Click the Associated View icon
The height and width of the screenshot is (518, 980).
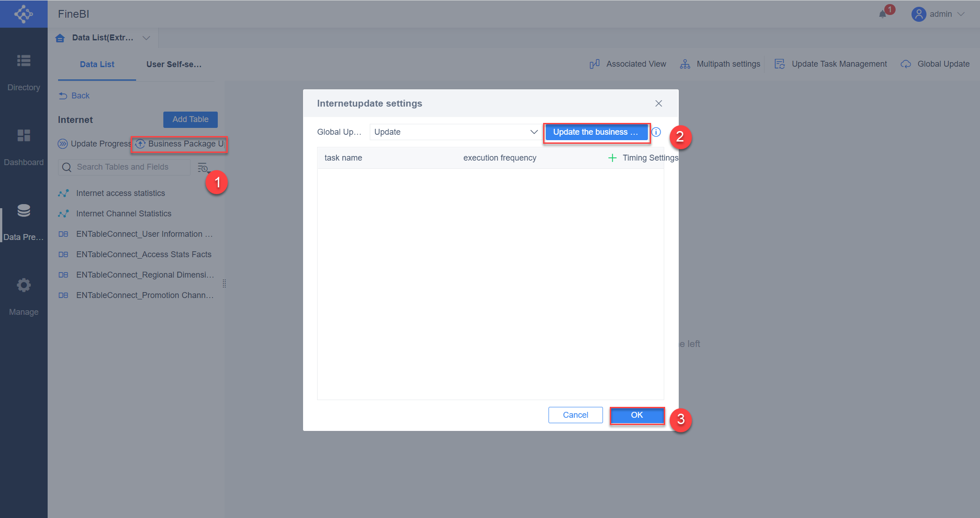point(594,64)
